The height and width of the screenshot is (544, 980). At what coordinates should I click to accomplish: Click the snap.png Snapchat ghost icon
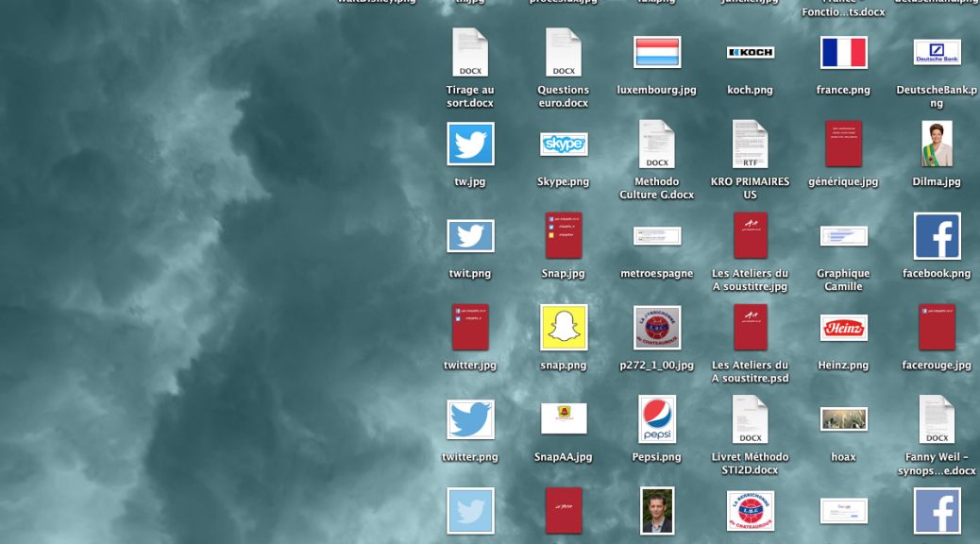(x=563, y=328)
